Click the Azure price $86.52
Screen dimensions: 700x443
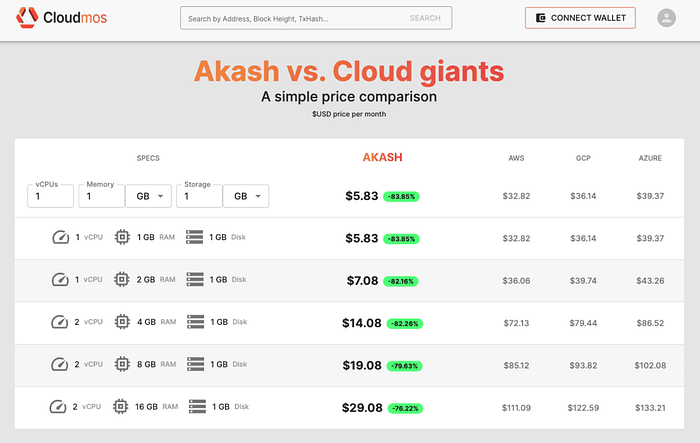coord(650,323)
